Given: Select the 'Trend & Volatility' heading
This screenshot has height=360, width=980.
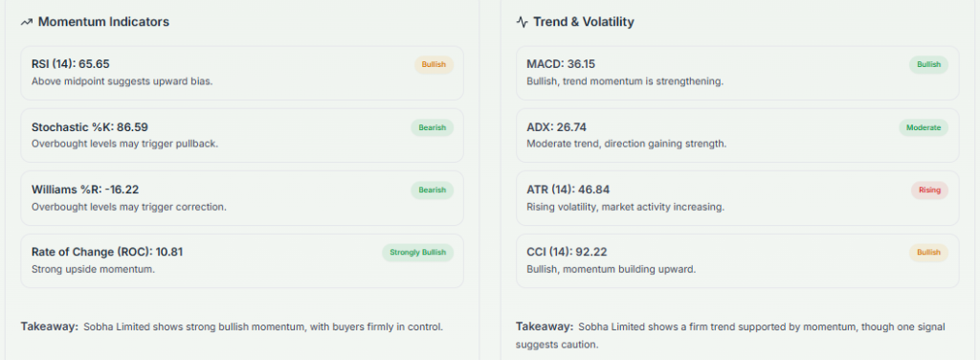Looking at the screenshot, I should 584,22.
